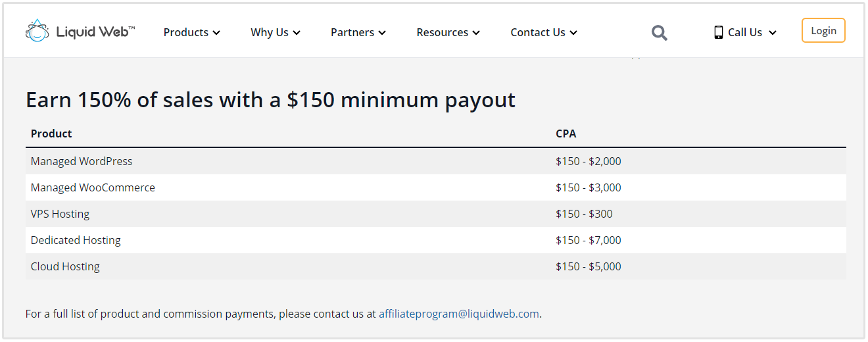Screen dimensions: 868x342
Task: Click the Product column header
Action: [x=51, y=134]
